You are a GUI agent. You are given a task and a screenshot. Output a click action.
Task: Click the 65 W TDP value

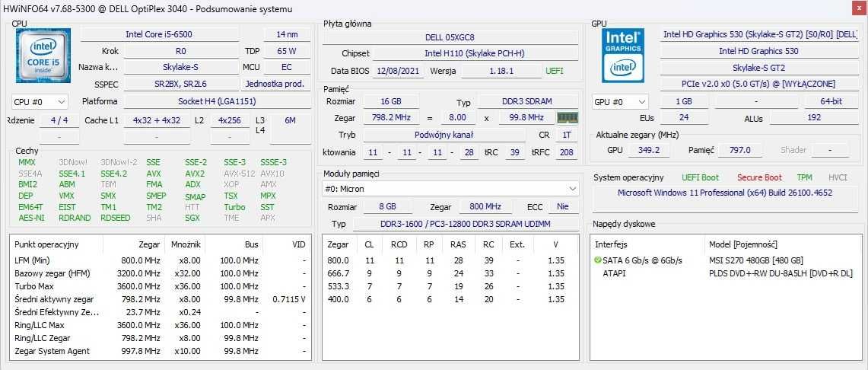tap(287, 51)
